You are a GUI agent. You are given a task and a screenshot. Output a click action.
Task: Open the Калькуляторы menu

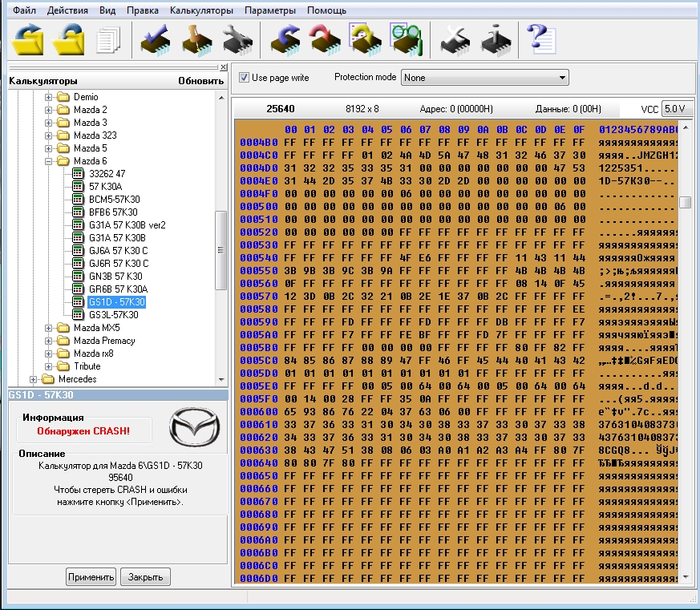(x=201, y=10)
